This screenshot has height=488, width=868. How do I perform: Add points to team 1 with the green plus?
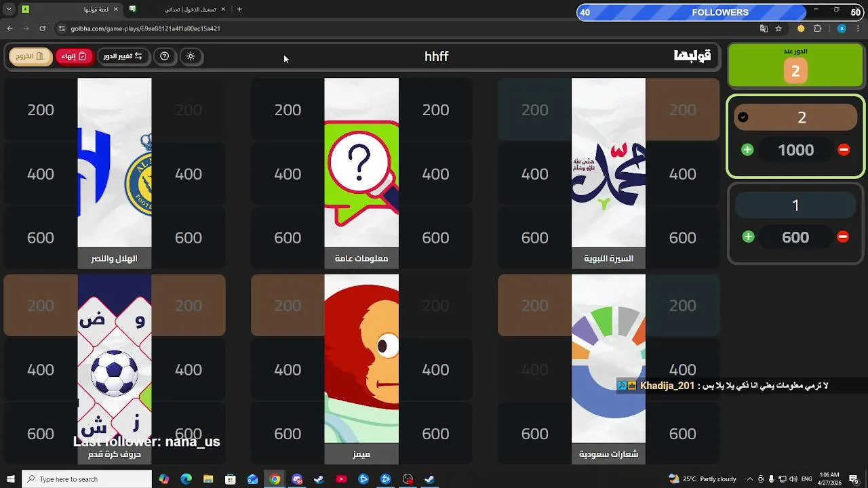(748, 237)
